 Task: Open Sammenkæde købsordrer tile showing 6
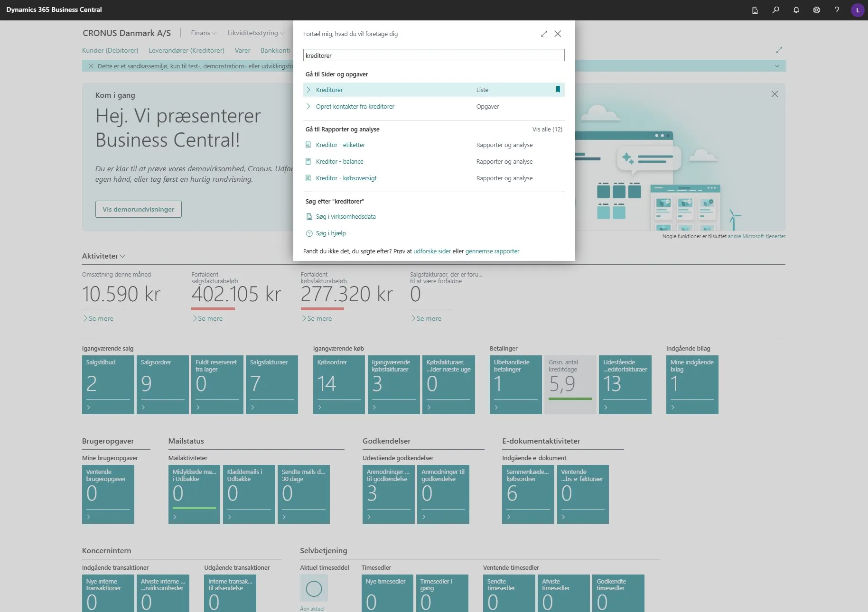point(528,494)
